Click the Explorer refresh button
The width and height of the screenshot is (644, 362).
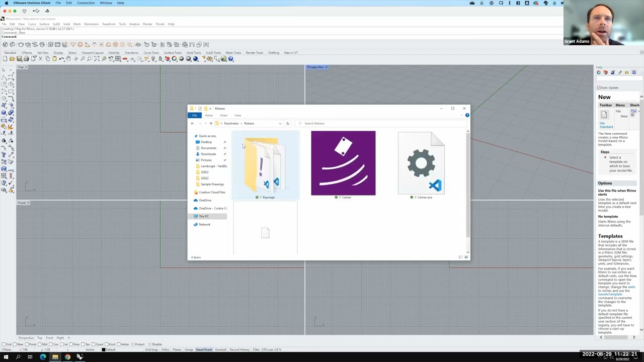[x=287, y=123]
